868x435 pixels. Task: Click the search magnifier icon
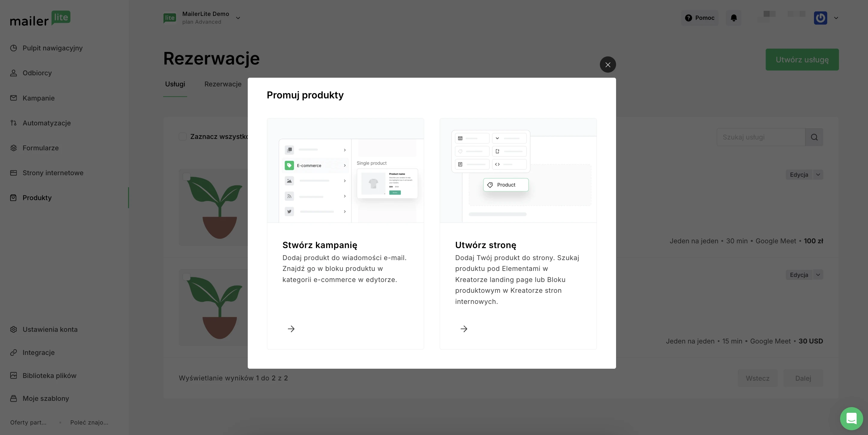pos(814,137)
